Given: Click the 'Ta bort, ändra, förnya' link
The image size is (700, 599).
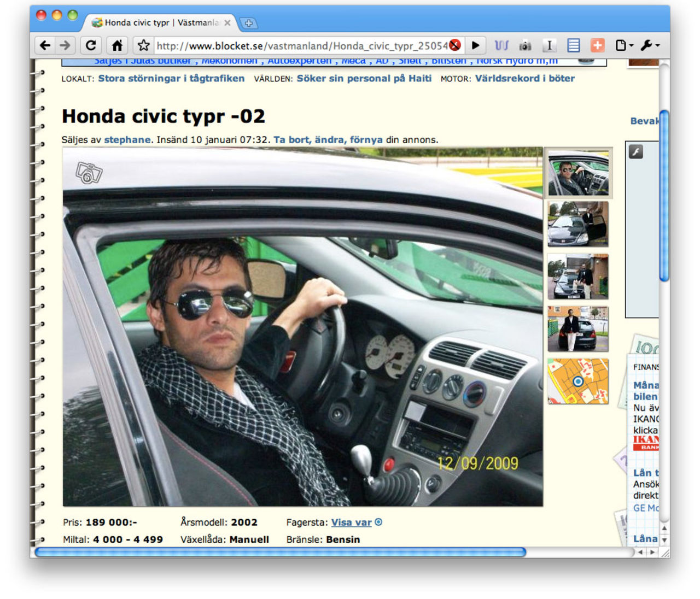Looking at the screenshot, I should (x=328, y=140).
